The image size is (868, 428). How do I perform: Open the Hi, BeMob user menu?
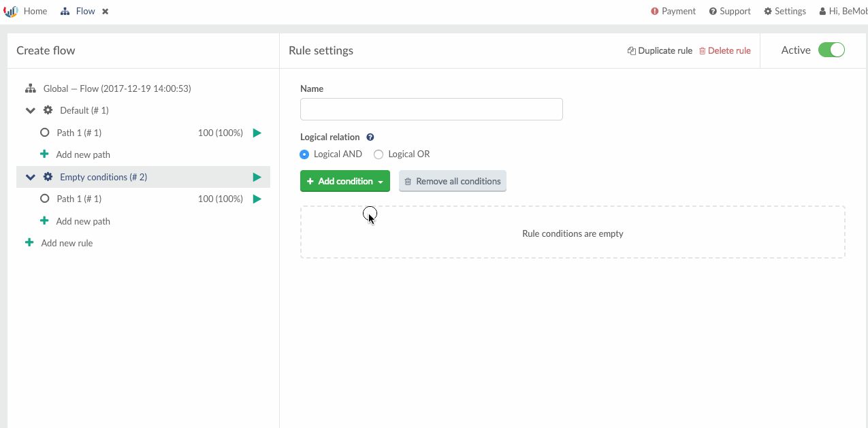tap(843, 11)
